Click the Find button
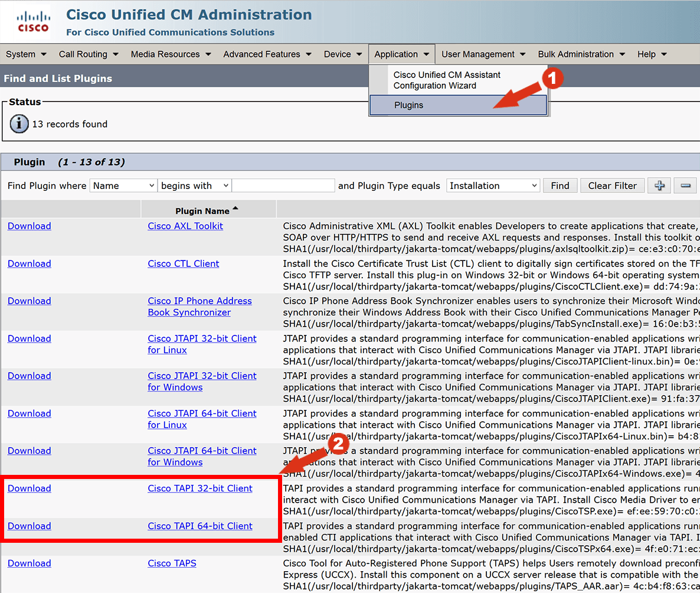Screen dimensions: 700x593 coord(560,185)
